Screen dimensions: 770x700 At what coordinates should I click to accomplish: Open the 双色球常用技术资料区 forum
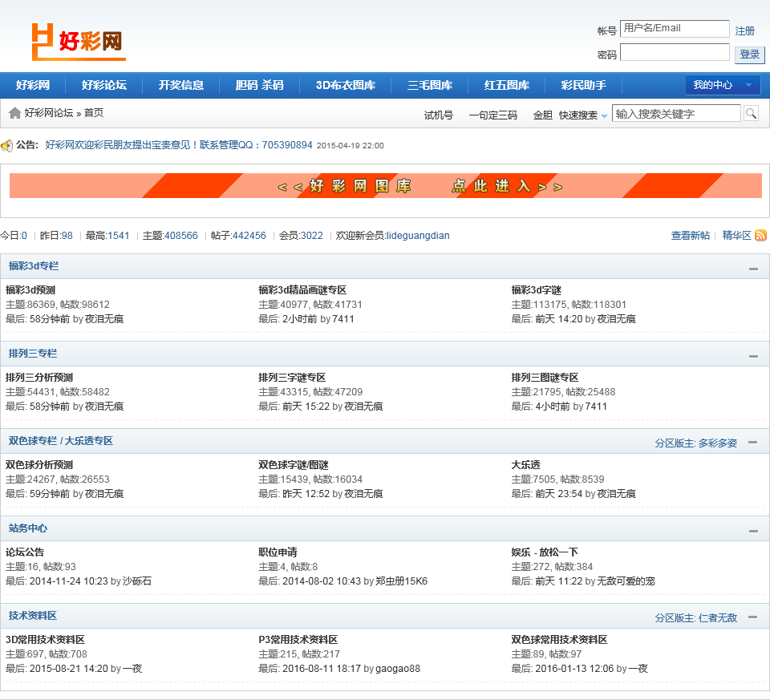pyautogui.click(x=559, y=640)
